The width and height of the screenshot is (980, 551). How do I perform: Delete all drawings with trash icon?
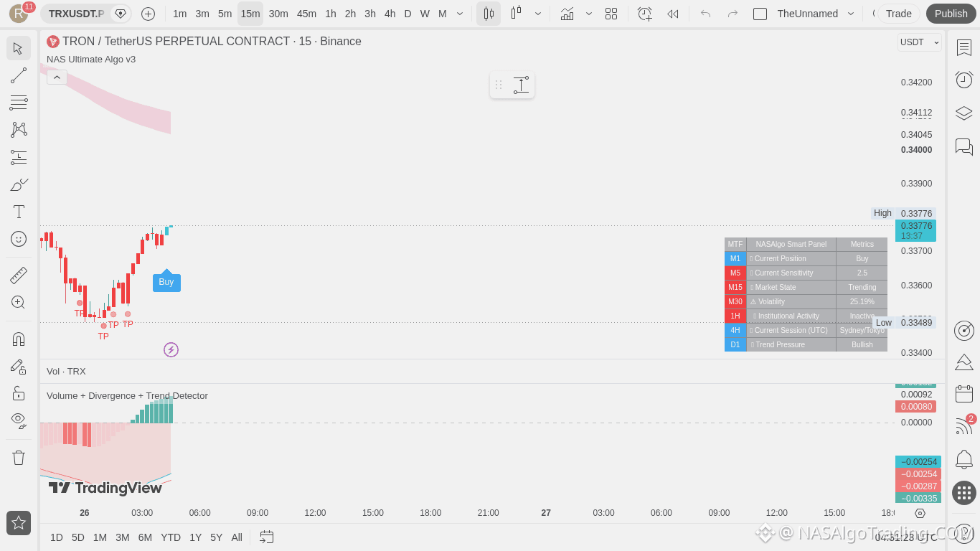click(x=19, y=457)
